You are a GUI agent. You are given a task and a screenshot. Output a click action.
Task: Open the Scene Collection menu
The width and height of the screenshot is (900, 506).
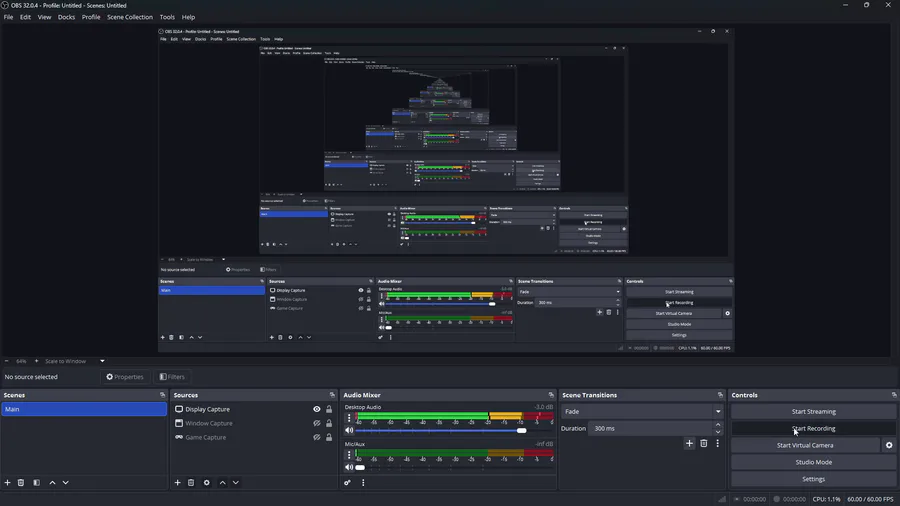pyautogui.click(x=130, y=17)
